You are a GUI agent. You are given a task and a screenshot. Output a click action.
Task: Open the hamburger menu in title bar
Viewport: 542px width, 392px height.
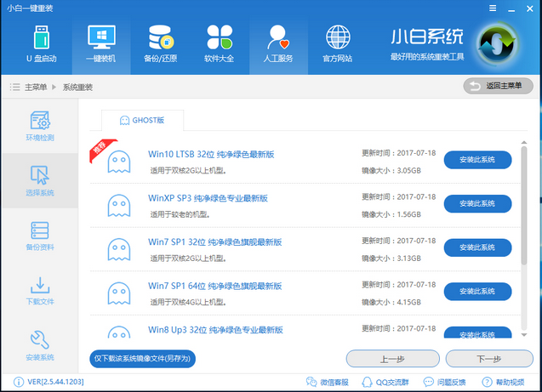pos(493,9)
